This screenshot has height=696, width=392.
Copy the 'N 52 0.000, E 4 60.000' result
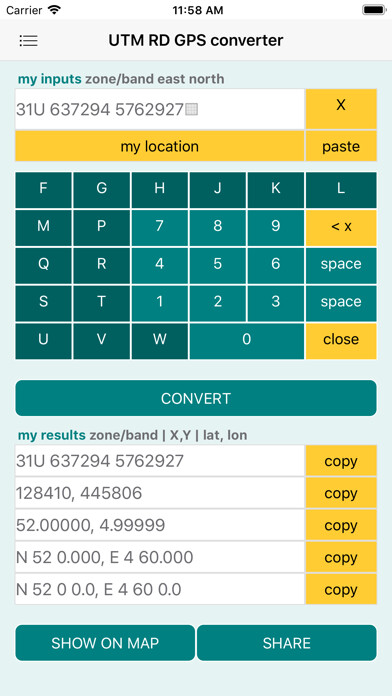[341, 557]
